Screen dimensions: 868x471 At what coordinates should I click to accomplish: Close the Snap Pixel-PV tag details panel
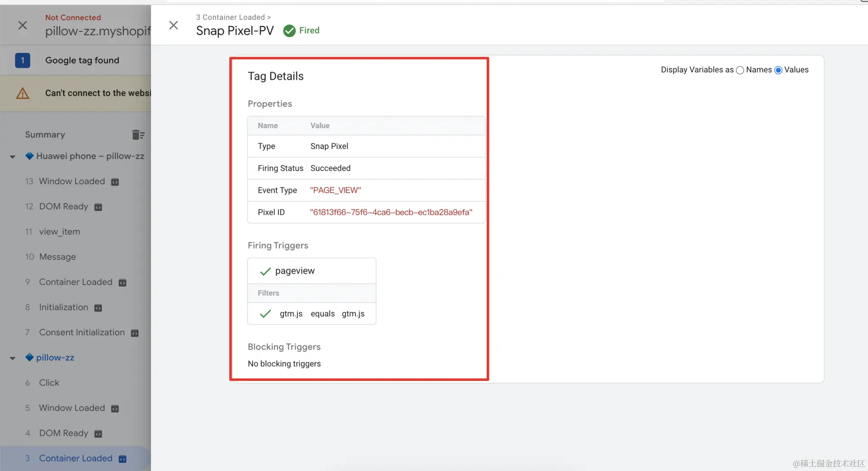click(174, 25)
